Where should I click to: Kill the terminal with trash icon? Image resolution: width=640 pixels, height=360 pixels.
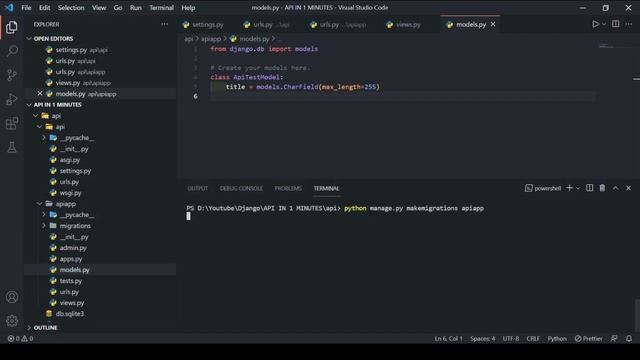coord(602,188)
